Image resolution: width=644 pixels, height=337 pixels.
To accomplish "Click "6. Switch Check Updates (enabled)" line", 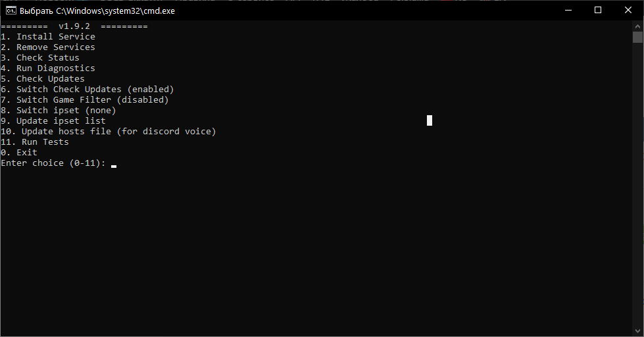I will coord(87,90).
